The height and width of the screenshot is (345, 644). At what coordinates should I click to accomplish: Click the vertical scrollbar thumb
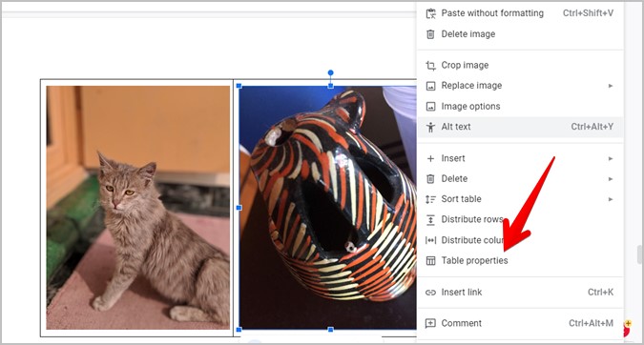pos(639,254)
